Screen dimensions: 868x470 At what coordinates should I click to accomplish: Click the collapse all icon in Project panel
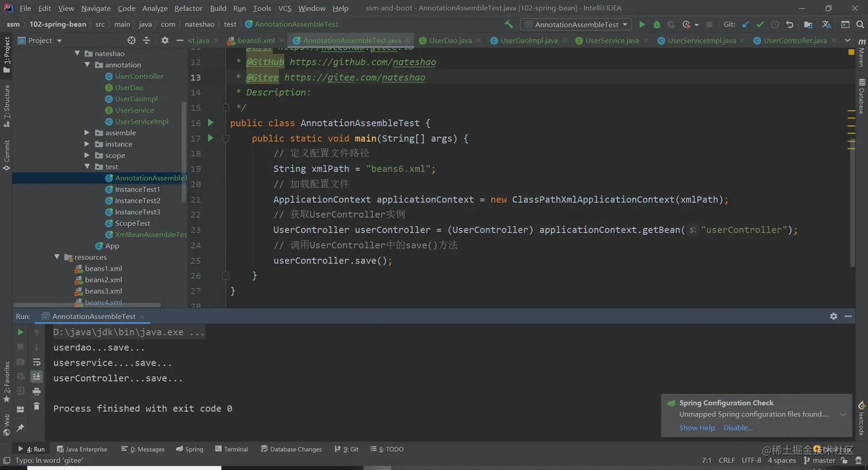tap(146, 40)
